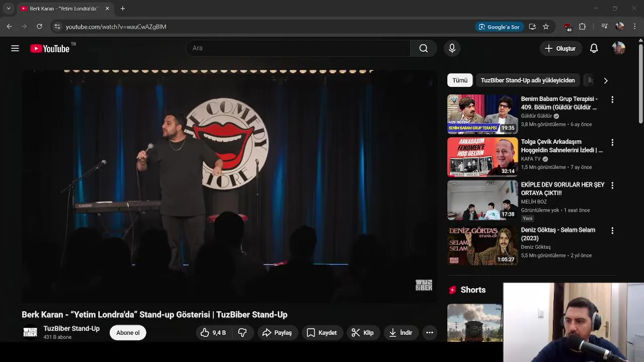644x362 pixels.
Task: Click the video title Berk Karan Yetim Londra'da
Action: (154, 315)
